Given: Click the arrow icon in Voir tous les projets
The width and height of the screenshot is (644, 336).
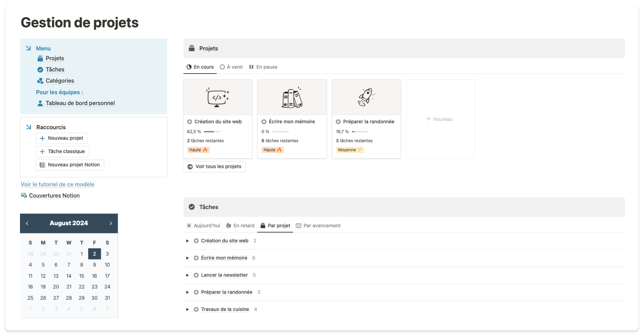Looking at the screenshot, I should [x=190, y=167].
